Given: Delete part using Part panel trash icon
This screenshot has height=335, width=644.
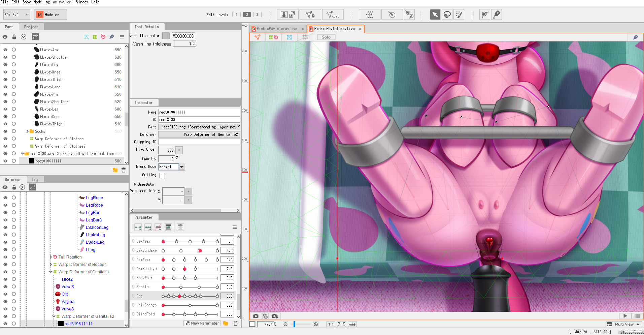Looking at the screenshot, I should (x=124, y=170).
